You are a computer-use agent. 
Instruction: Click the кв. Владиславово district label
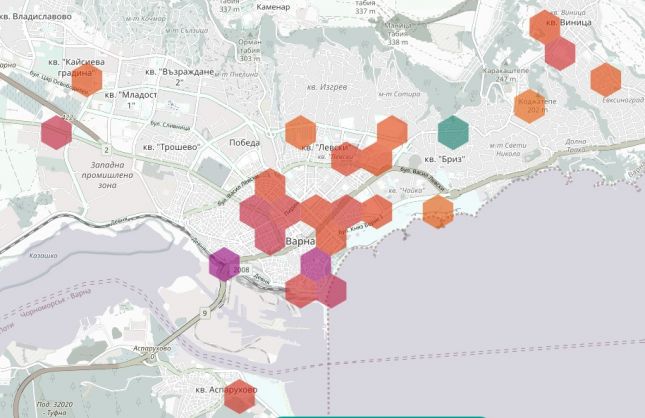coord(36,17)
